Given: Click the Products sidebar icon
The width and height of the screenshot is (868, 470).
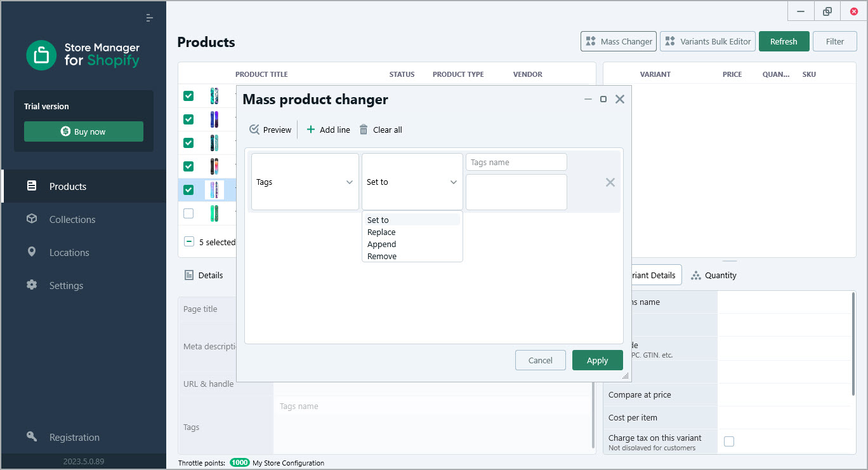Looking at the screenshot, I should pyautogui.click(x=32, y=186).
